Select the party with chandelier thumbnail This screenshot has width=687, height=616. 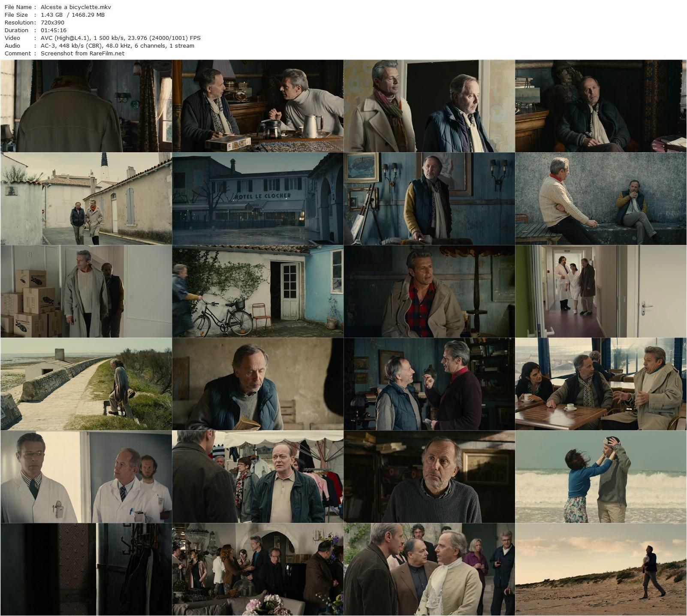click(x=258, y=569)
